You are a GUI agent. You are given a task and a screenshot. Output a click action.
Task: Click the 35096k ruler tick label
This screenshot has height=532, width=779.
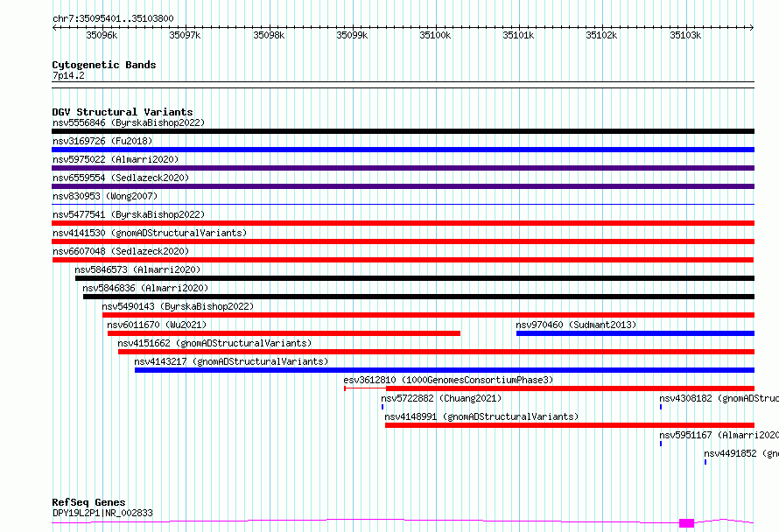pyautogui.click(x=102, y=35)
